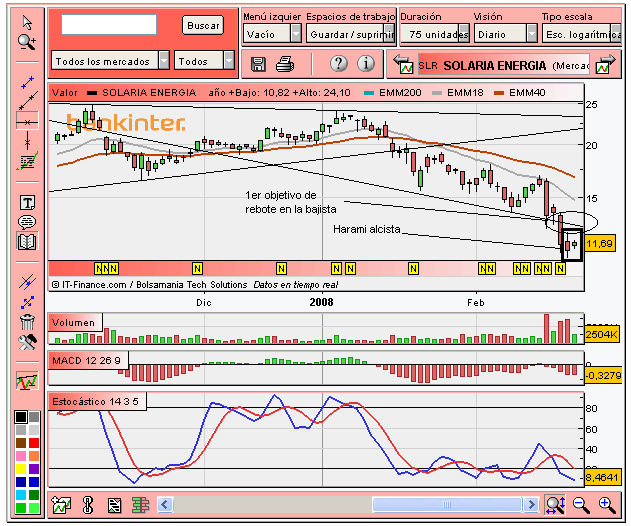Image resolution: width=631 pixels, height=526 pixels.
Task: Click the 11,69 price tag
Action: click(600, 243)
